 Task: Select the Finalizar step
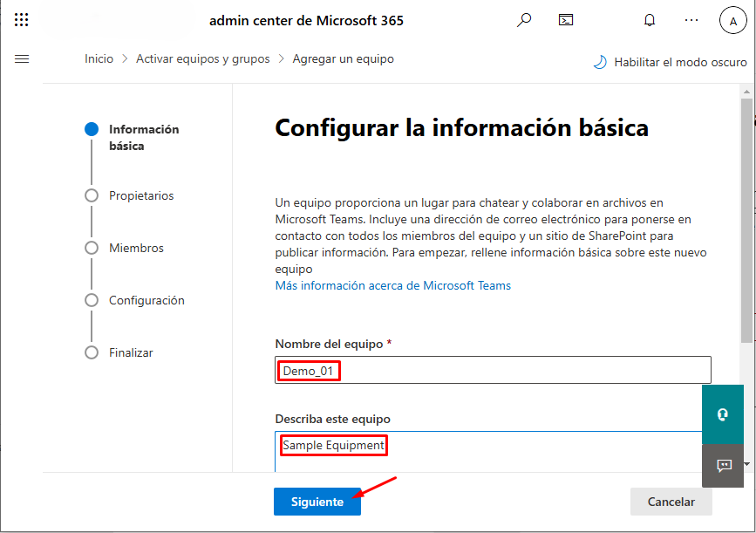(119, 352)
